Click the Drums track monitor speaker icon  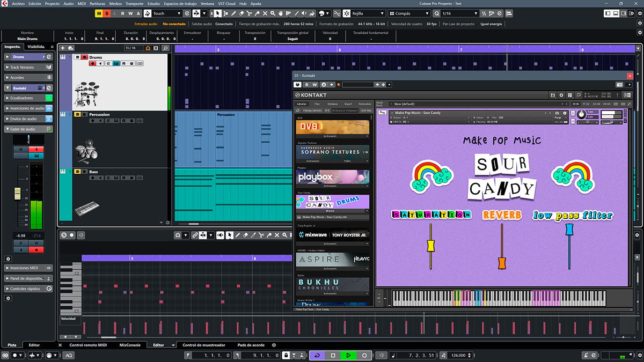point(100,63)
